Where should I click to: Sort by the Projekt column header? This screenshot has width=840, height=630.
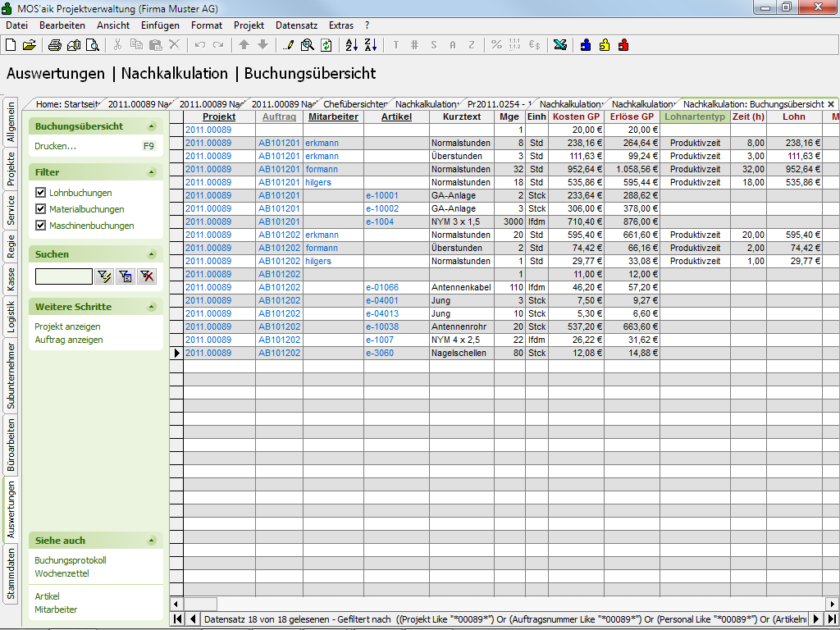[x=219, y=116]
